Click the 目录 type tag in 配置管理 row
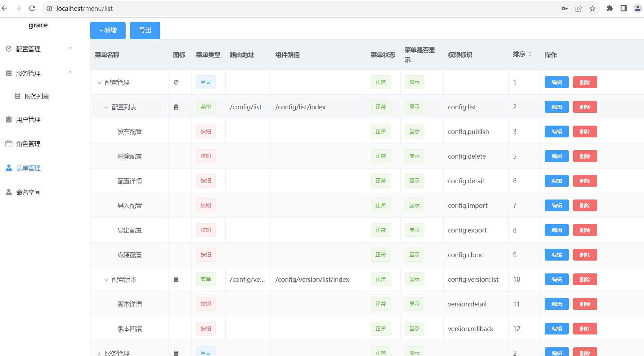Viewport: 644px width, 356px height. coord(206,82)
